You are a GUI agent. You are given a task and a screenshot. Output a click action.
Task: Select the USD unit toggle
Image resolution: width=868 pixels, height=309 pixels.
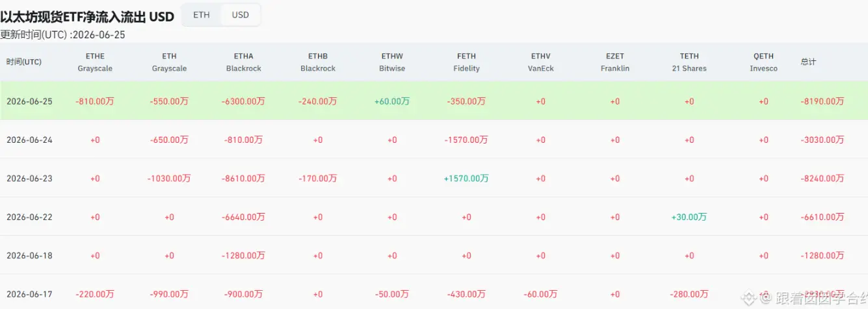click(241, 15)
